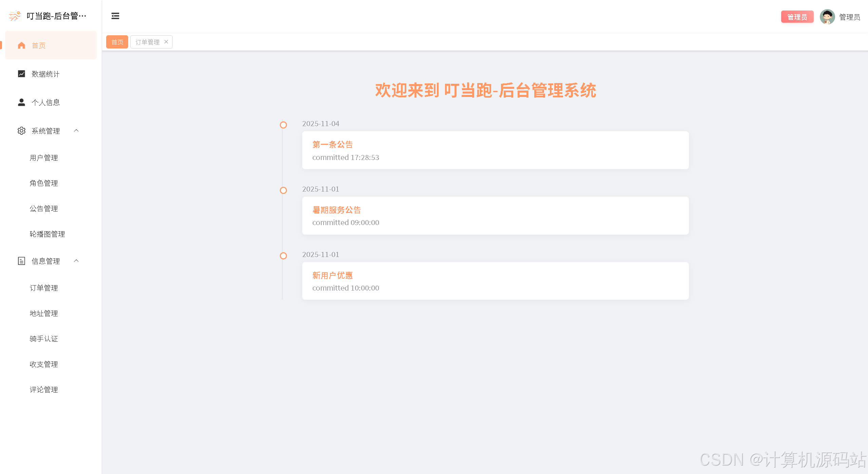Switch to the 订单管理 tab
The image size is (868, 474).
point(147,42)
